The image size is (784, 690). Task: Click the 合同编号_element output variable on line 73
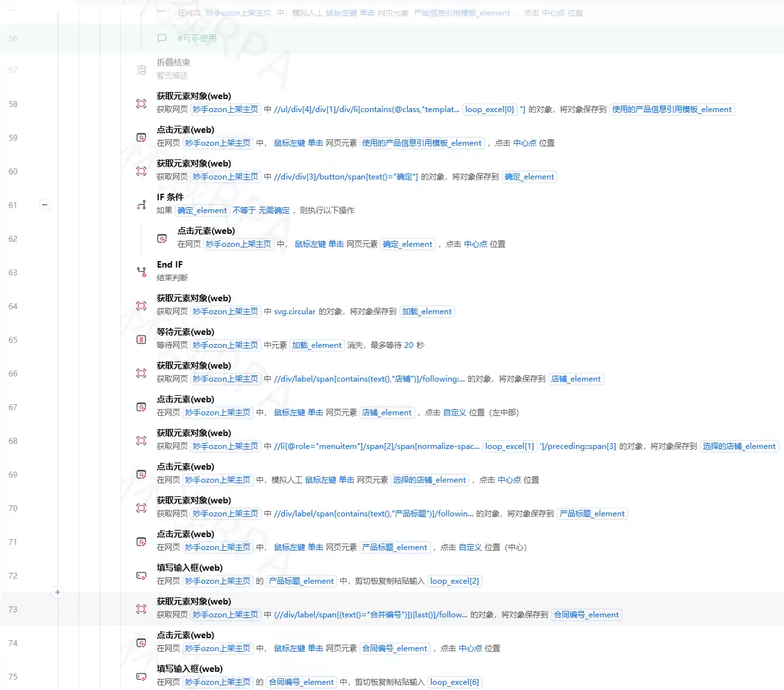(x=586, y=615)
